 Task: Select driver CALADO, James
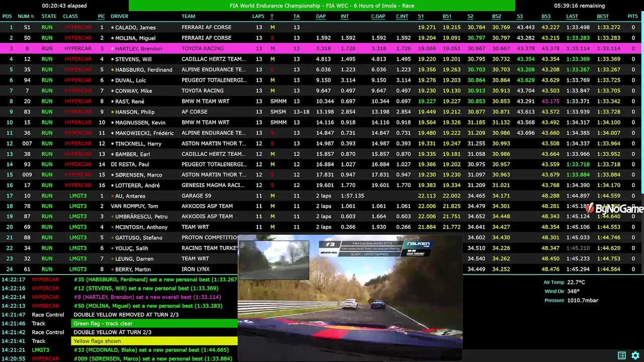click(x=135, y=28)
